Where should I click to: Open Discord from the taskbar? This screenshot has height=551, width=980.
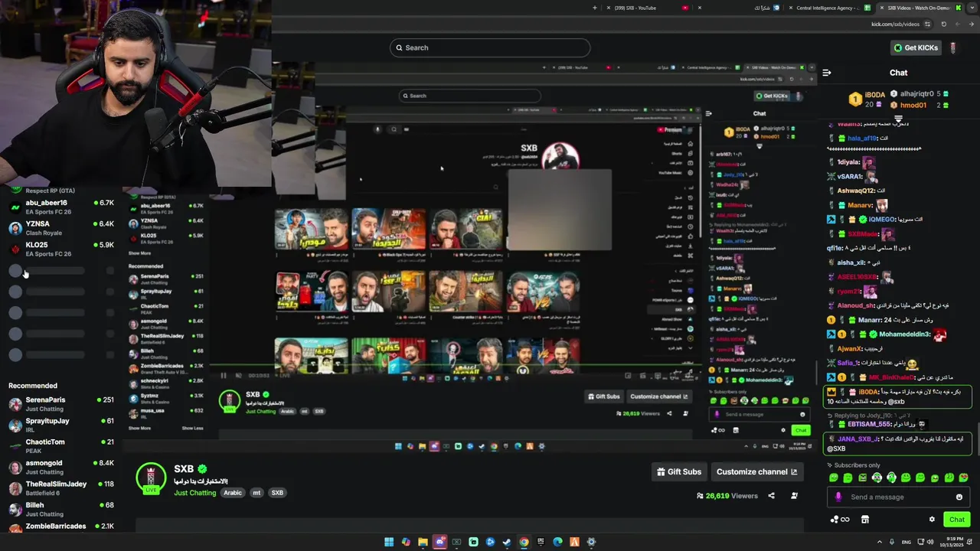439,542
